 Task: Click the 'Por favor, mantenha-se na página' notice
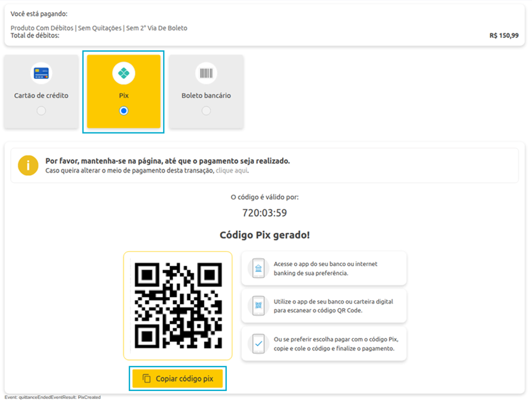167,161
